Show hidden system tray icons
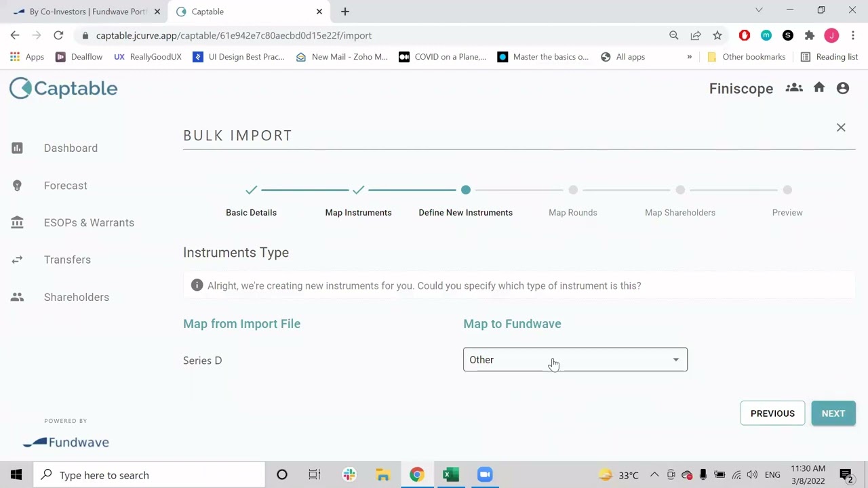 pyautogui.click(x=654, y=475)
